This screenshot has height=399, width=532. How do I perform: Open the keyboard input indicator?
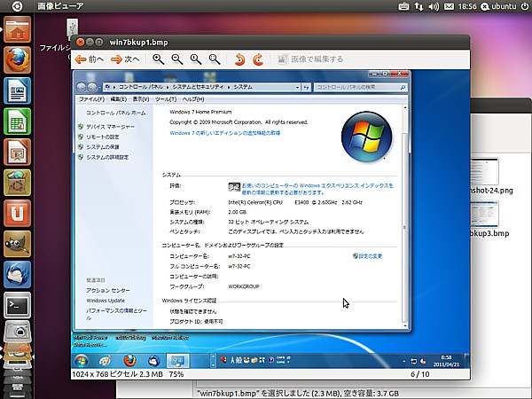point(403,6)
